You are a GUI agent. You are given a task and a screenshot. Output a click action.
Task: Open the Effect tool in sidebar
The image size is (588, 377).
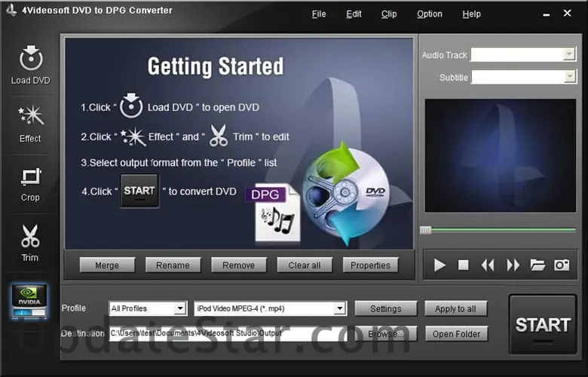click(31, 124)
